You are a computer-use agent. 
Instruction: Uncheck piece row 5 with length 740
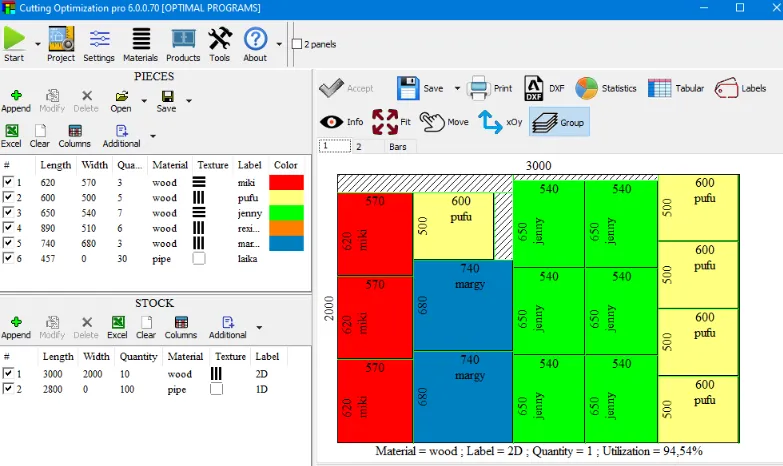pos(8,243)
